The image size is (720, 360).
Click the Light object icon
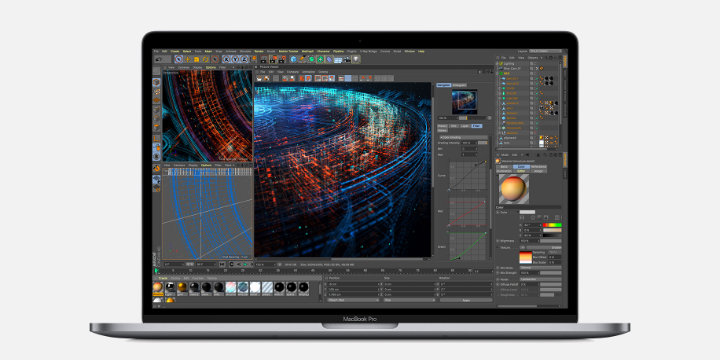pyautogui.click(x=356, y=59)
